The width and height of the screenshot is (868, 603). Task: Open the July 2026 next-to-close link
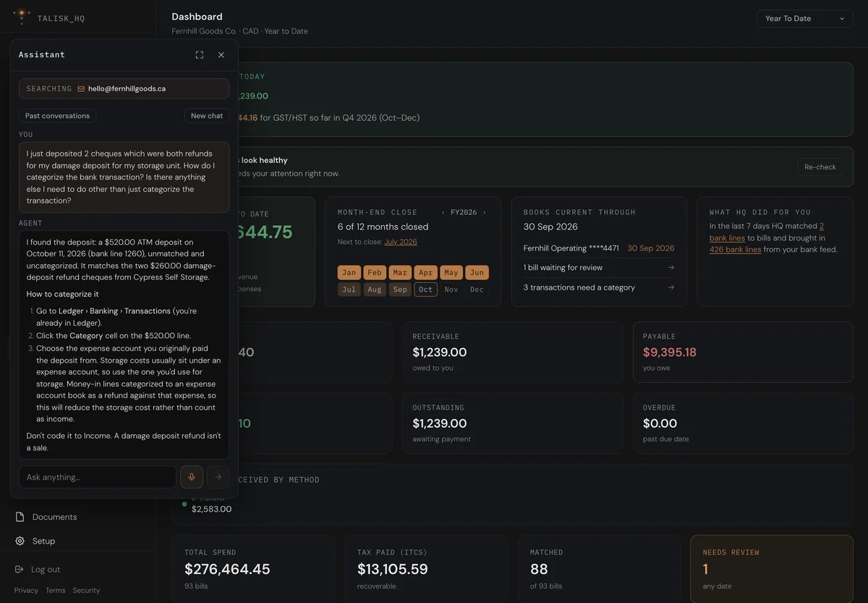(401, 242)
